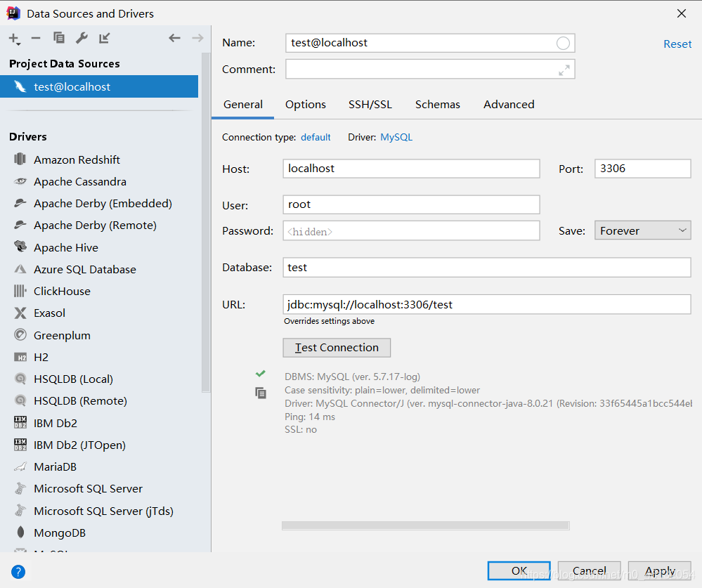The height and width of the screenshot is (588, 702).
Task: Select Microsoft SQL Server driver
Action: [99, 489]
